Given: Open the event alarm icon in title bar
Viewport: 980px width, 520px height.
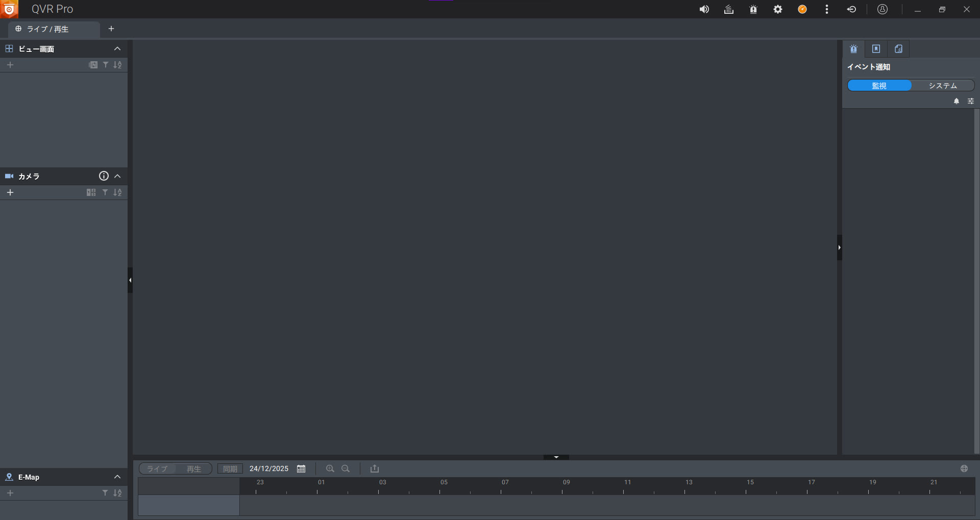Looking at the screenshot, I should point(753,9).
